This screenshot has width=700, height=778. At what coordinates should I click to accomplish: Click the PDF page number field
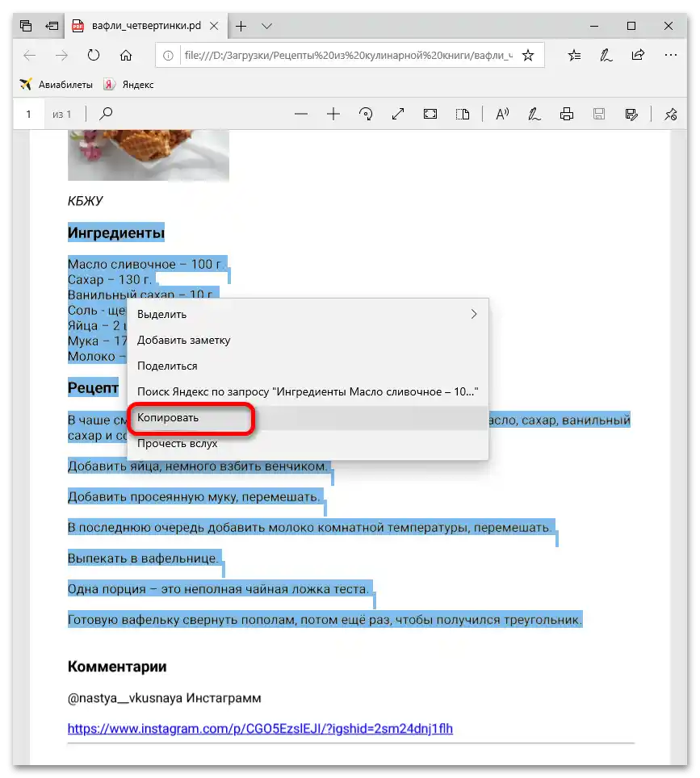tap(29, 114)
